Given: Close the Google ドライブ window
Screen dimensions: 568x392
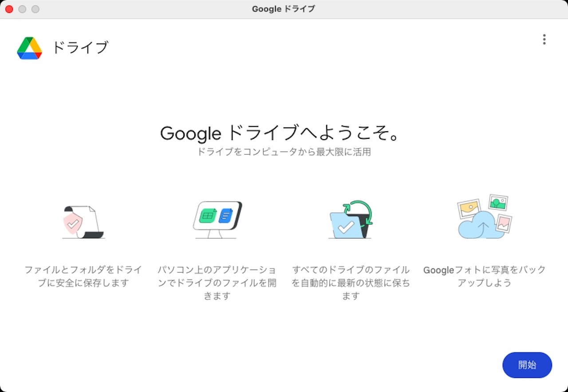Looking at the screenshot, I should 9,9.
